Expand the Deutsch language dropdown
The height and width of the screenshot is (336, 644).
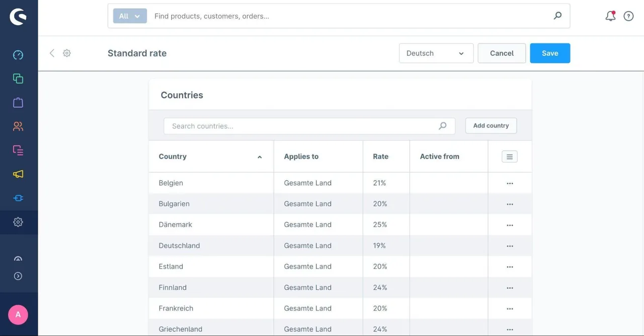(x=436, y=53)
